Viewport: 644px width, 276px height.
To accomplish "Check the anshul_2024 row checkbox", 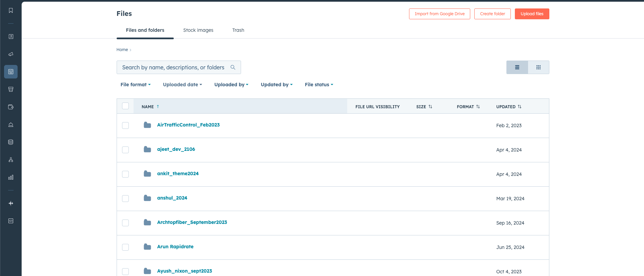I will [x=125, y=199].
